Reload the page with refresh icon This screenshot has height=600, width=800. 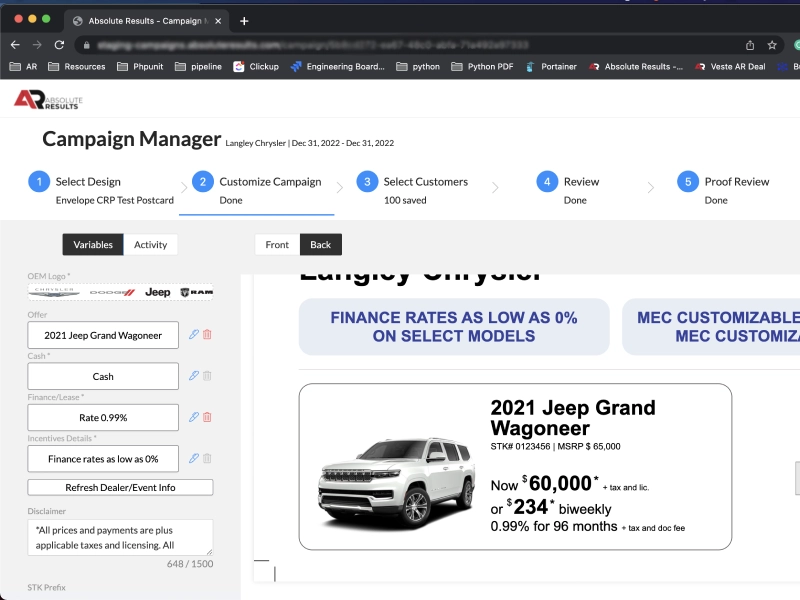tap(59, 45)
